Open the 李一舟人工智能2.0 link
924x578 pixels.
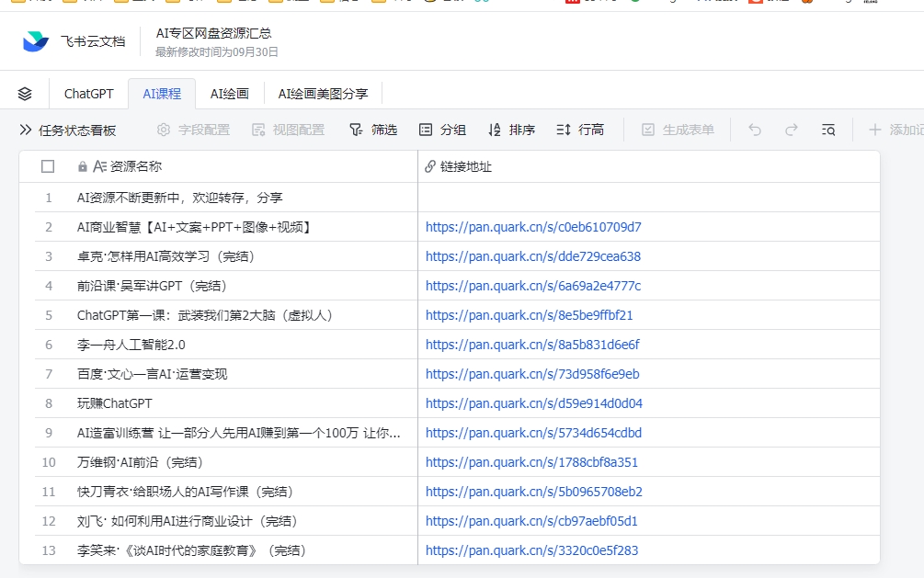point(532,345)
